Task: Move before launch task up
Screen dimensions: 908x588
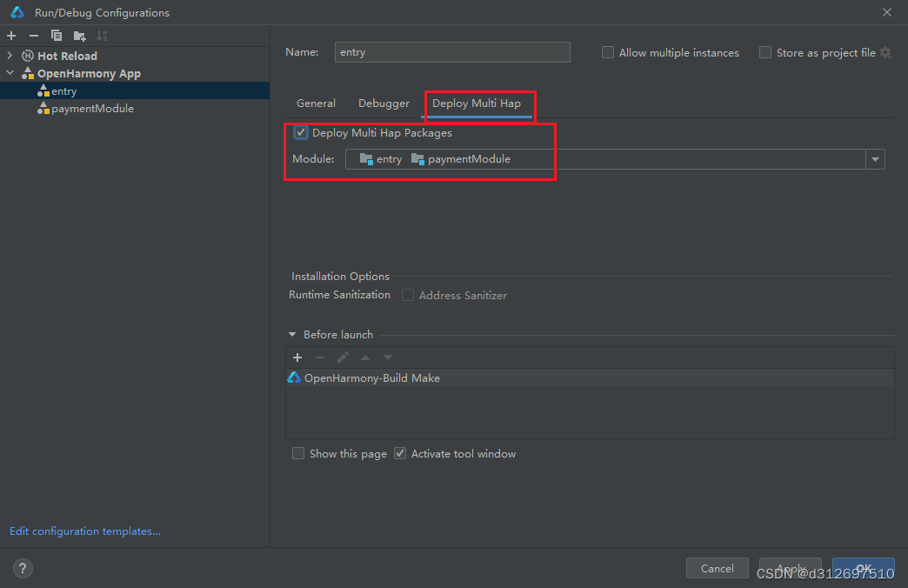Action: (364, 357)
